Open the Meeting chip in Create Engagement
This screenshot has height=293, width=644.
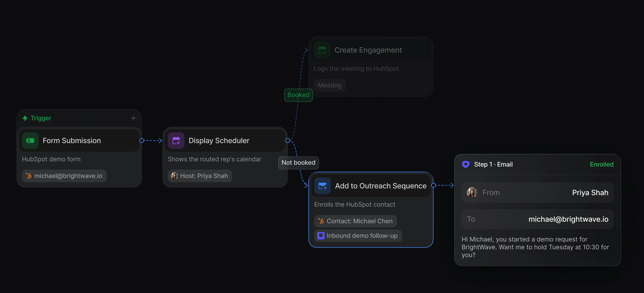pyautogui.click(x=330, y=85)
